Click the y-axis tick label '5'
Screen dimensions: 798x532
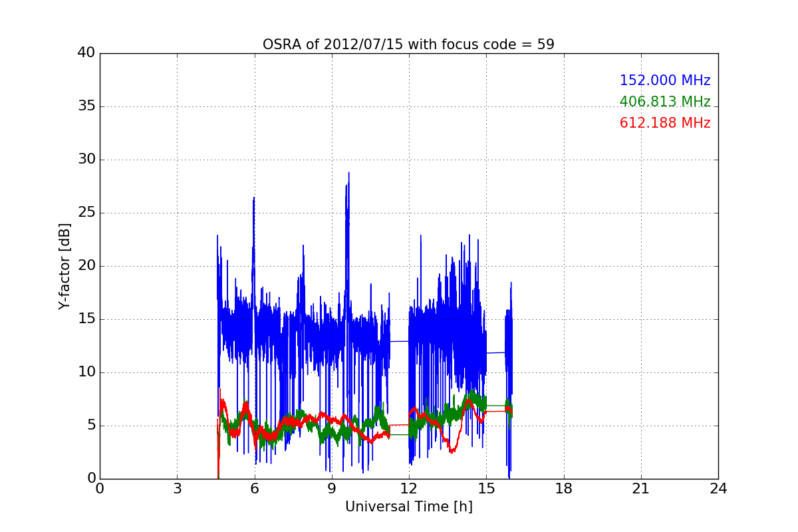click(90, 426)
